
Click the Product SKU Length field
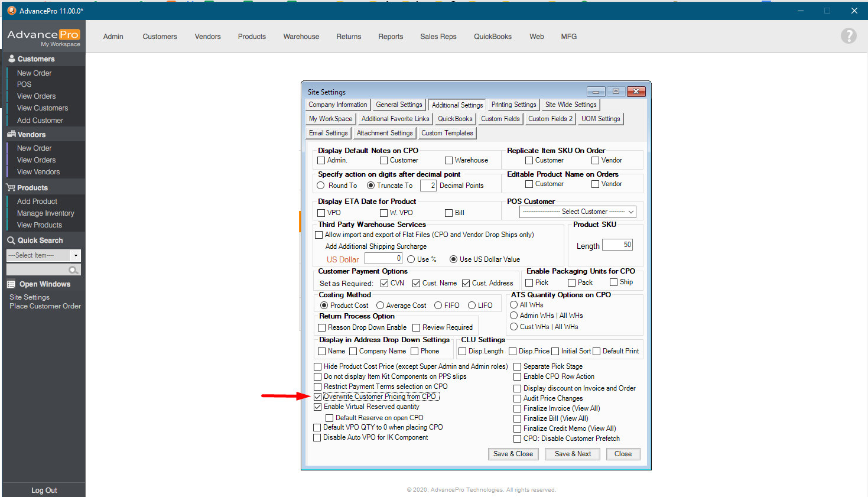coord(617,245)
